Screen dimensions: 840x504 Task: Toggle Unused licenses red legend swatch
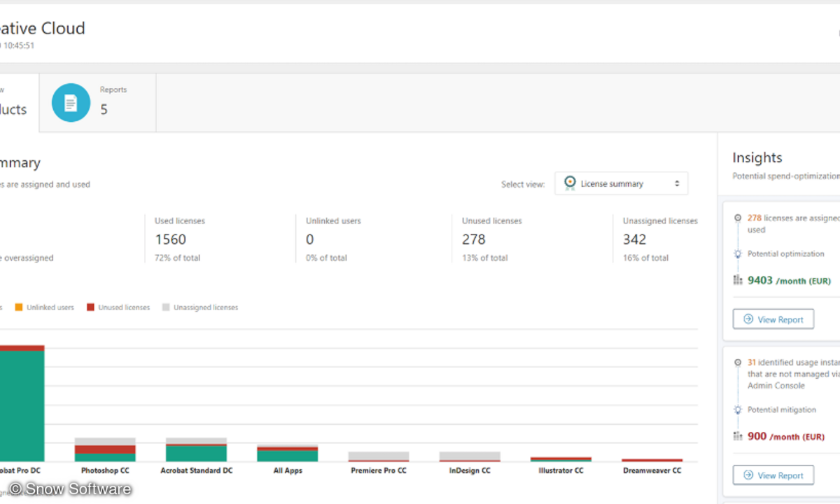[90, 307]
